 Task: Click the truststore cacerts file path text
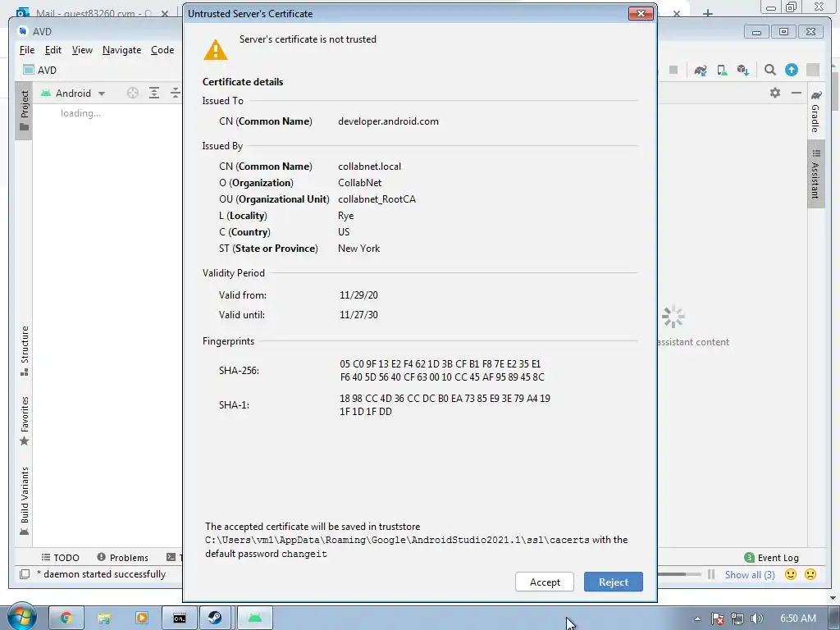click(x=397, y=540)
